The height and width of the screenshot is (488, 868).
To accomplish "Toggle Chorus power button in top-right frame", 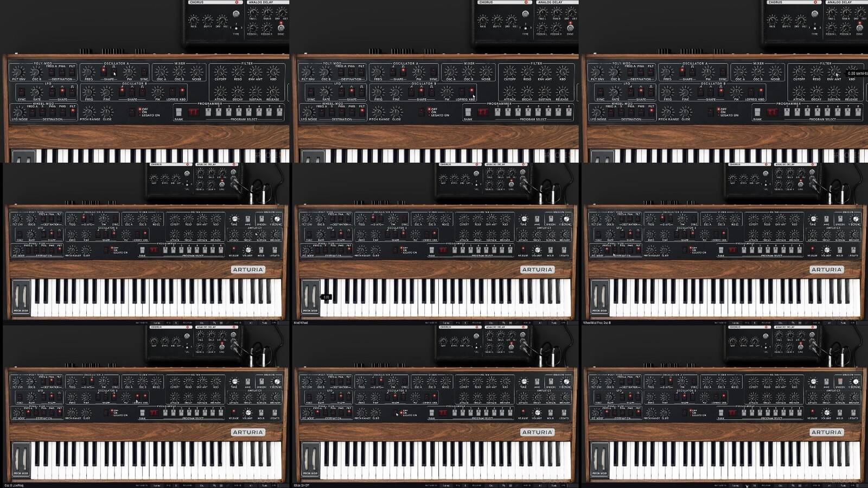I will pyautogui.click(x=815, y=2).
